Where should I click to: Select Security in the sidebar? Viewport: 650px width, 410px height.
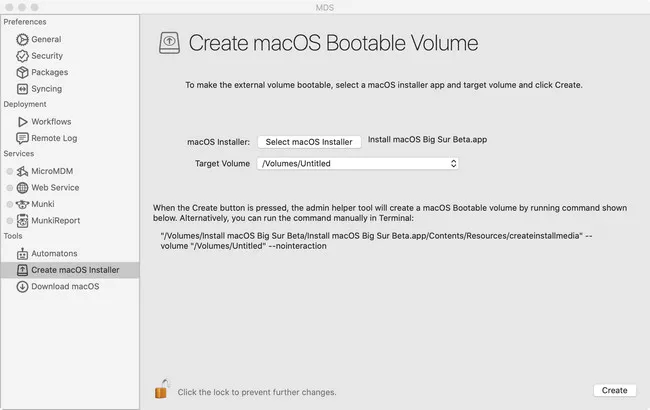47,56
